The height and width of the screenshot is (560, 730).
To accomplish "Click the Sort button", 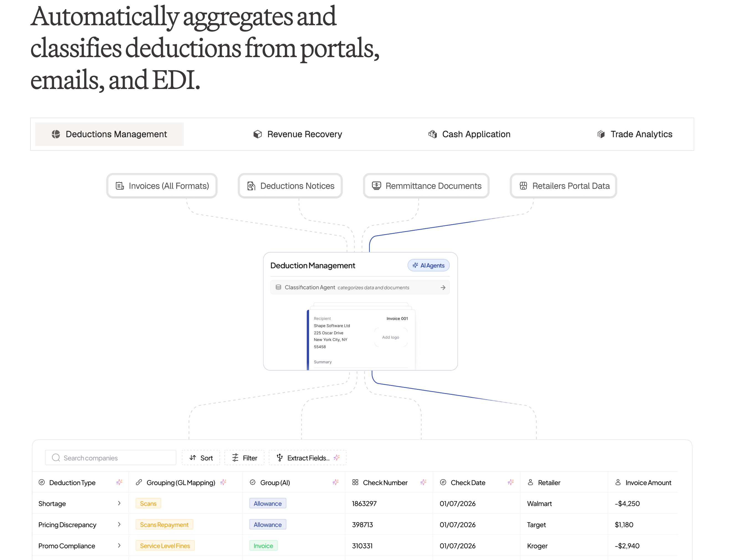I will point(201,458).
